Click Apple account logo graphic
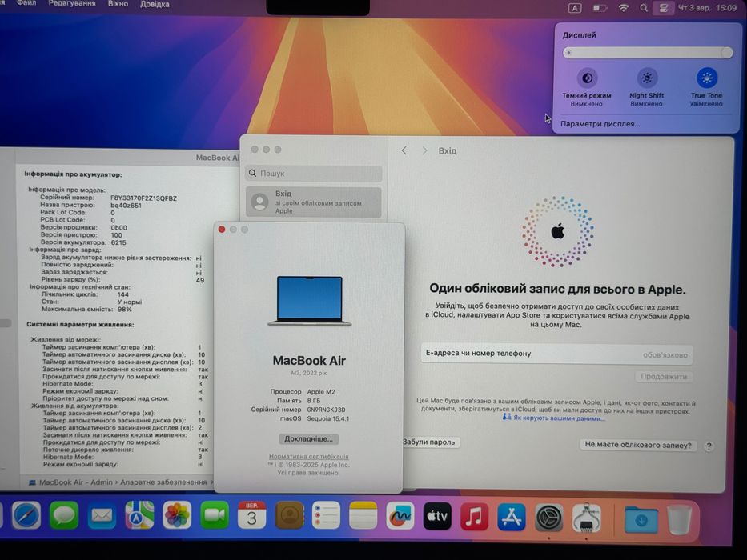The width and height of the screenshot is (747, 560). (558, 231)
